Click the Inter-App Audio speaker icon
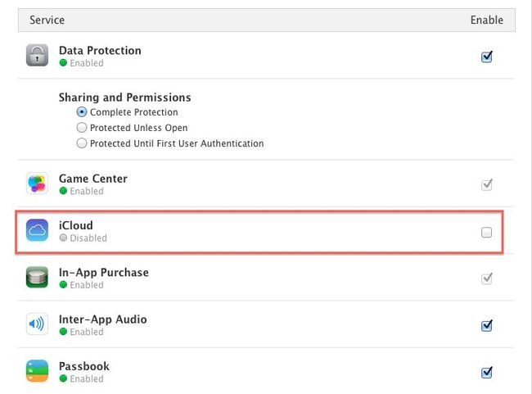The height and width of the screenshot is (394, 532). 37,324
